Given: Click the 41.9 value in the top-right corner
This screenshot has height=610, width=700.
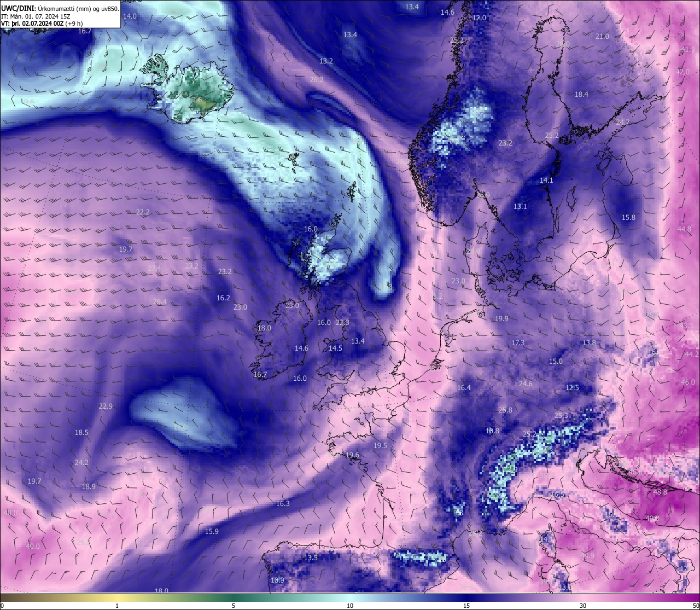Looking at the screenshot, I should (x=688, y=49).
